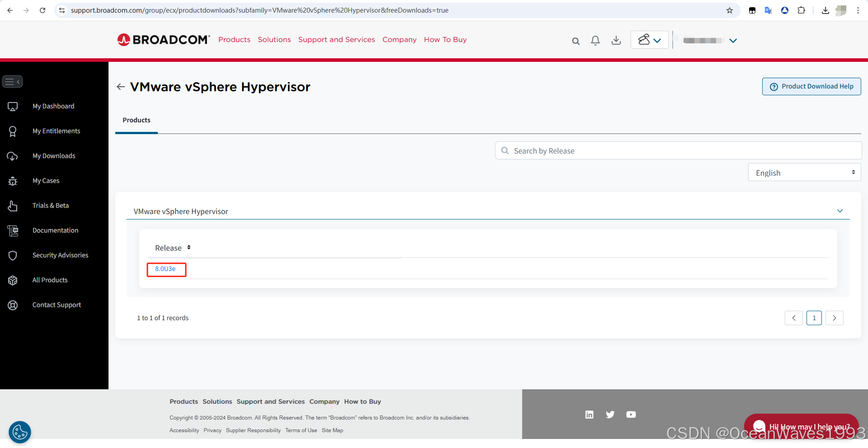Open the site search magnifier icon
Image resolution: width=868 pixels, height=448 pixels.
point(576,41)
